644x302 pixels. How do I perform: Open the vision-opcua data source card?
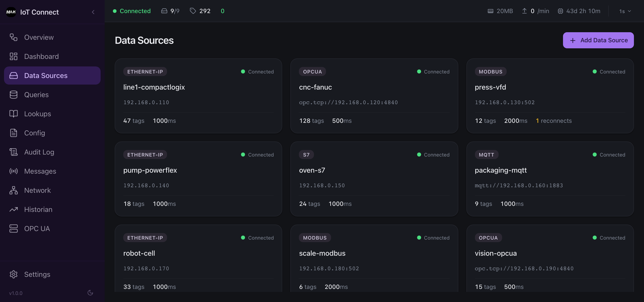[x=550, y=258]
